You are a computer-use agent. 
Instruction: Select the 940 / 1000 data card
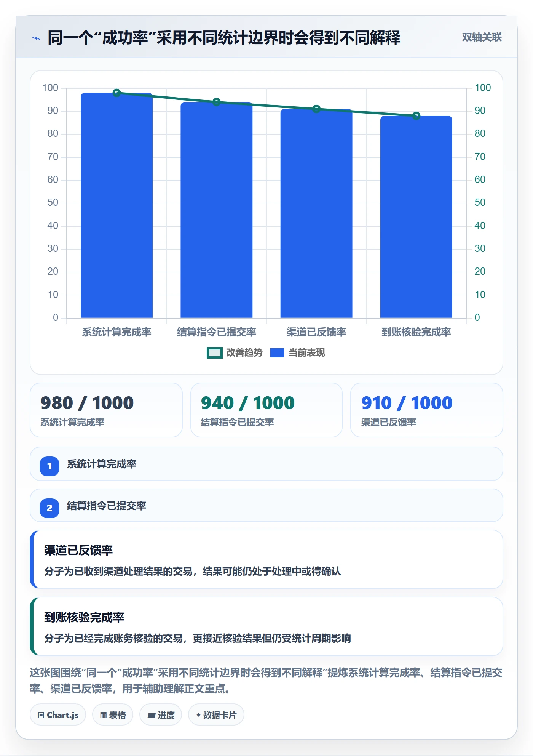(266, 410)
